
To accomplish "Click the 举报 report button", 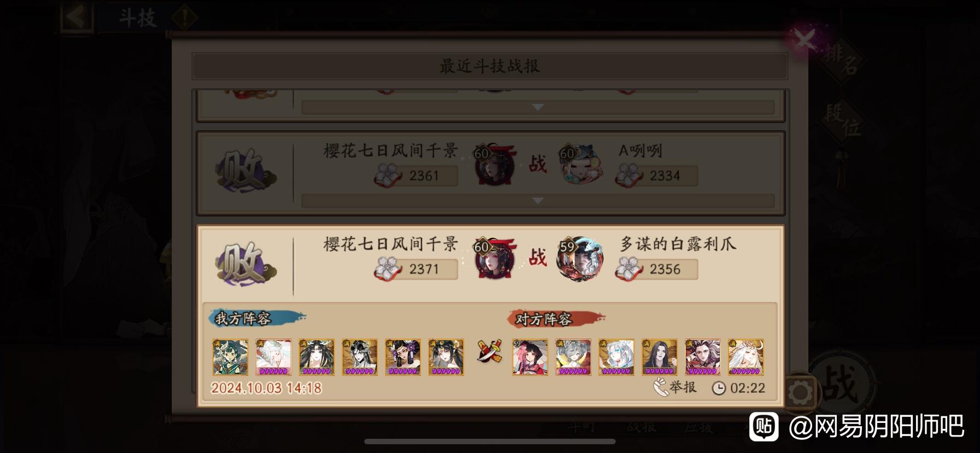I will pos(675,387).
